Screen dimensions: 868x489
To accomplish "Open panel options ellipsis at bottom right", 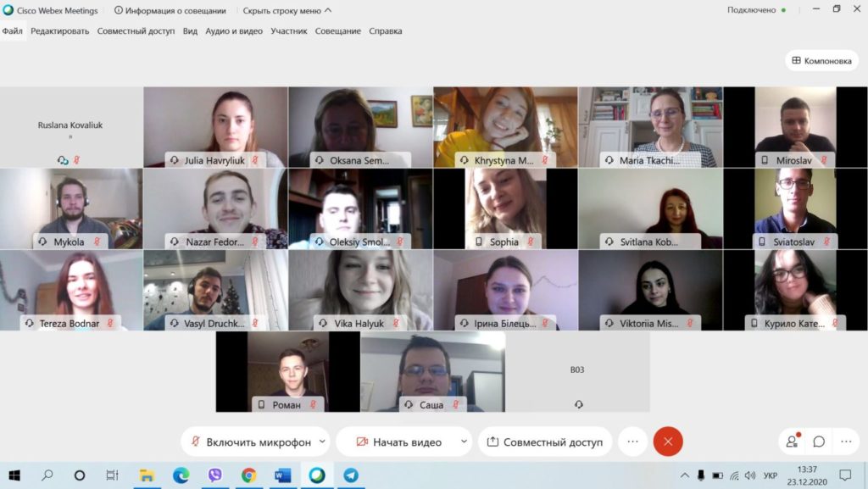I will click(846, 442).
